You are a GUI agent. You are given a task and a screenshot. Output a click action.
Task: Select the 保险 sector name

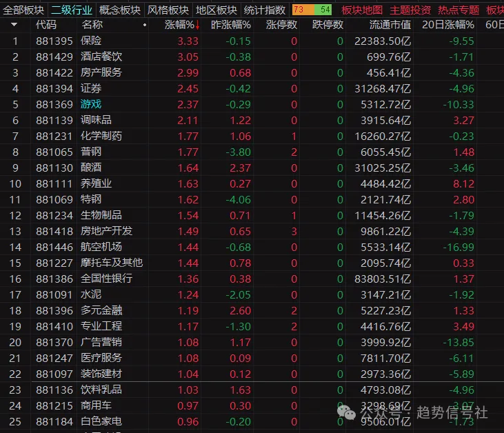click(x=91, y=41)
